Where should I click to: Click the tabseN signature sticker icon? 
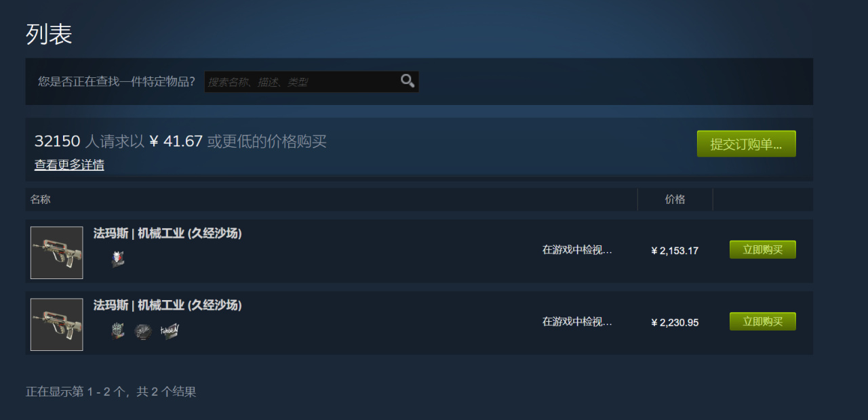pos(170,331)
